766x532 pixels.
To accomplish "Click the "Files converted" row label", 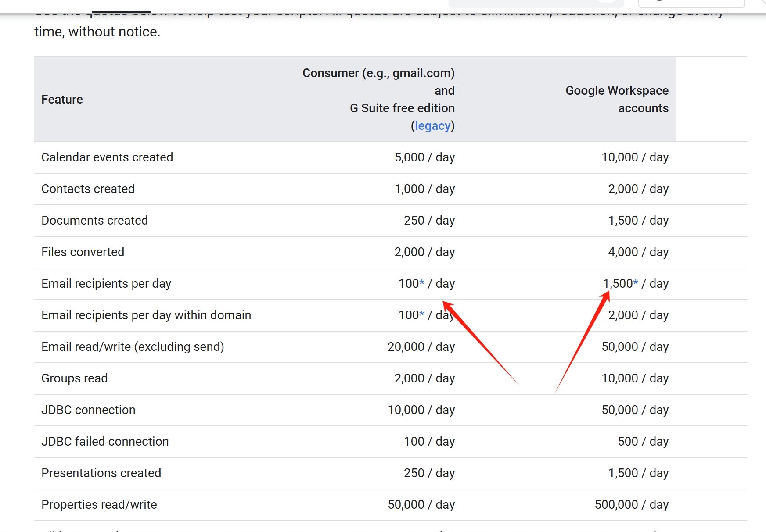I will 83,252.
